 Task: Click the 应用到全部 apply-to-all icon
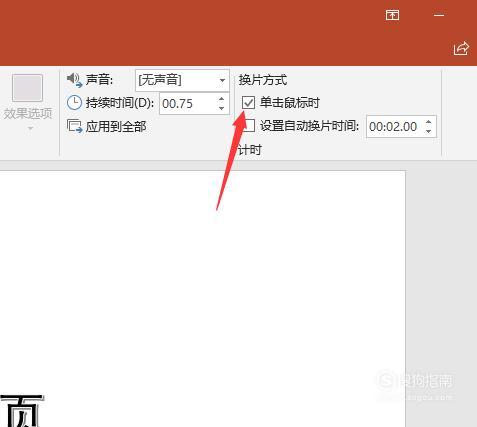point(74,126)
